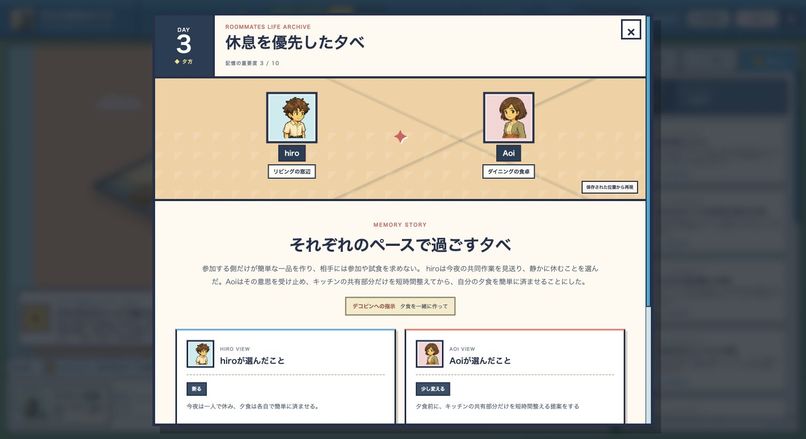Click Aoi's small avatar in AOI VIEW card
This screenshot has height=439, width=806.
[429, 354]
